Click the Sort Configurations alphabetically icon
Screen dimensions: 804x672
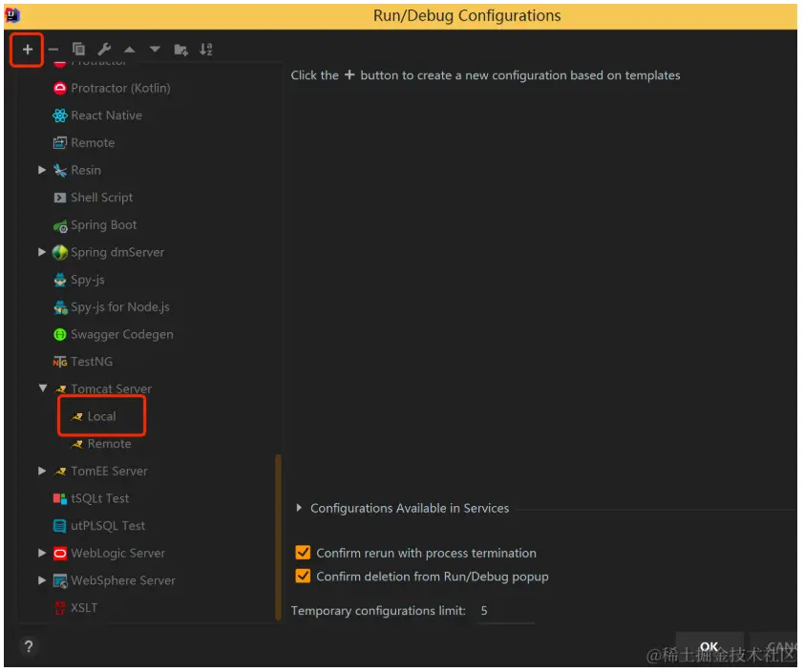(x=206, y=50)
